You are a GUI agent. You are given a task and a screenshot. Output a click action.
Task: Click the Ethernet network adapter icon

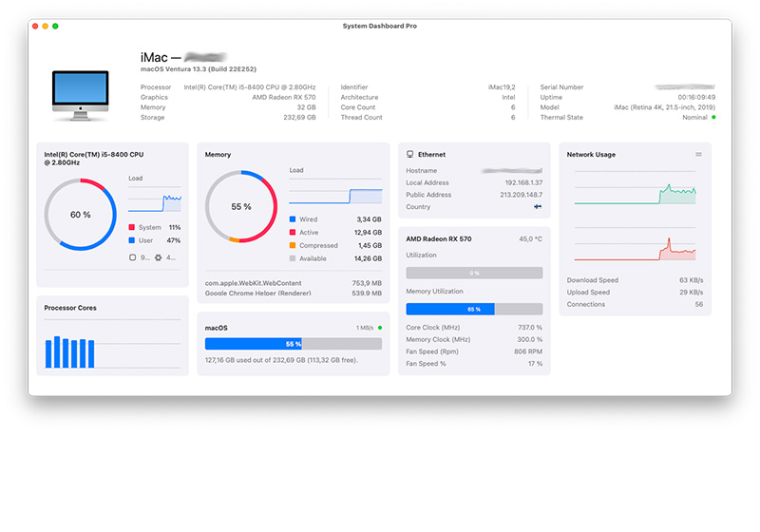click(x=410, y=154)
